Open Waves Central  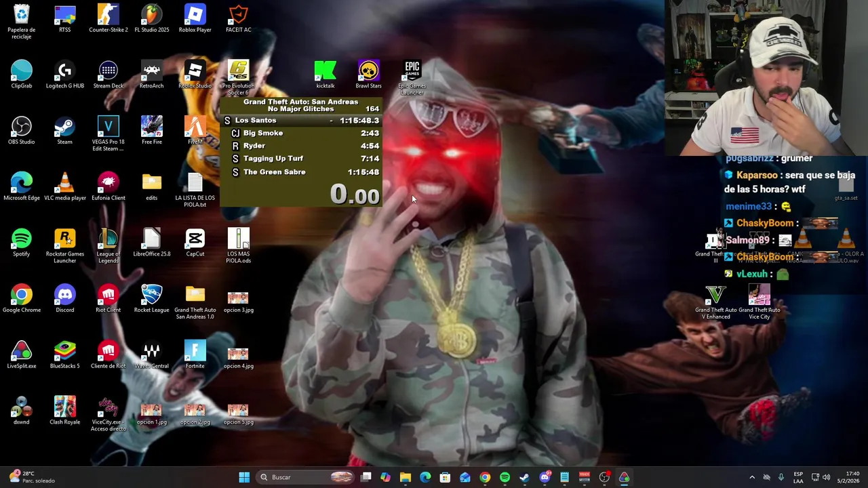pos(152,355)
